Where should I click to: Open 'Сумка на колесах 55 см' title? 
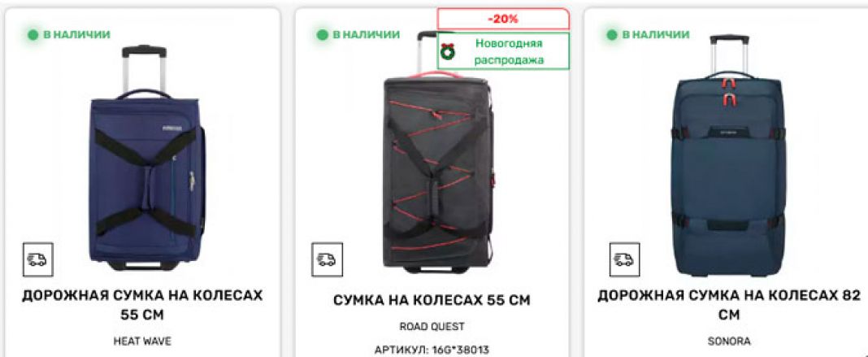pyautogui.click(x=432, y=301)
